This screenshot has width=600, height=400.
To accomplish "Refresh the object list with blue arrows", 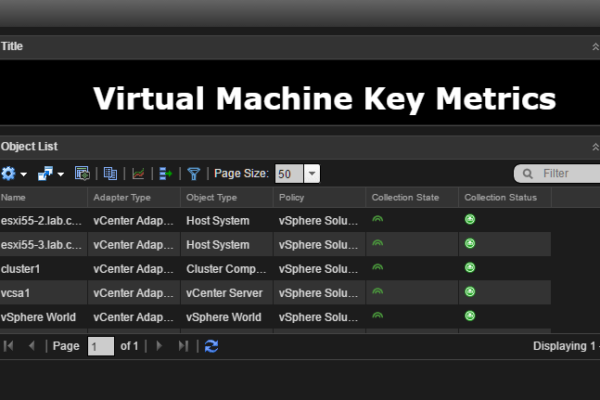I will tap(211, 346).
